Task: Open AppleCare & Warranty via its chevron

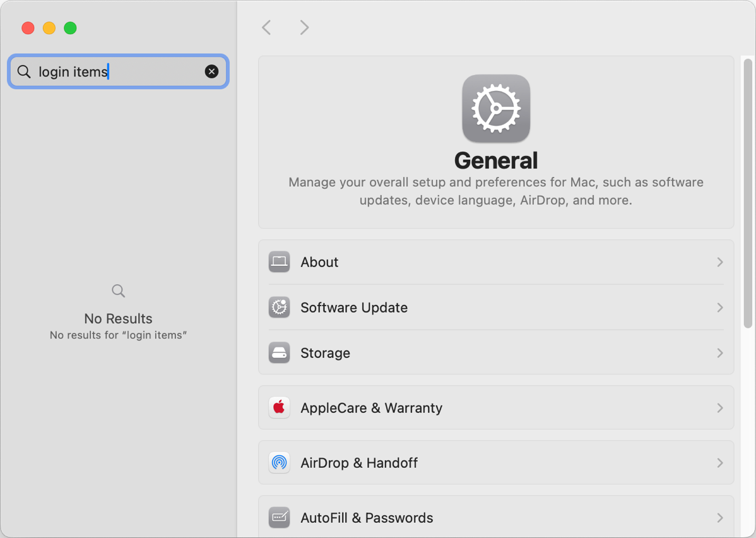Action: 719,408
